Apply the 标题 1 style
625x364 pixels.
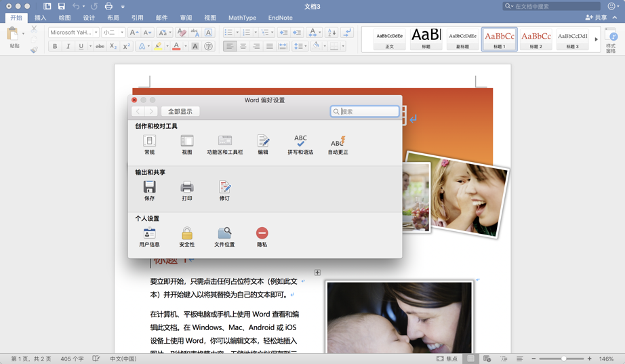(x=500, y=39)
